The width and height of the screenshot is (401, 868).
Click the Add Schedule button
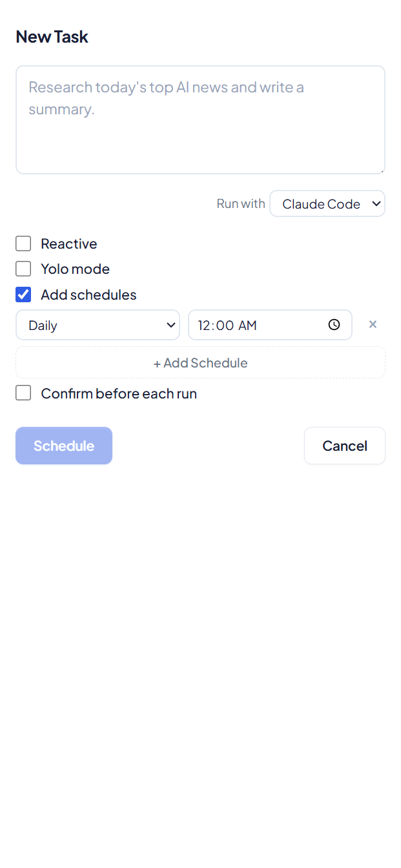[200, 363]
